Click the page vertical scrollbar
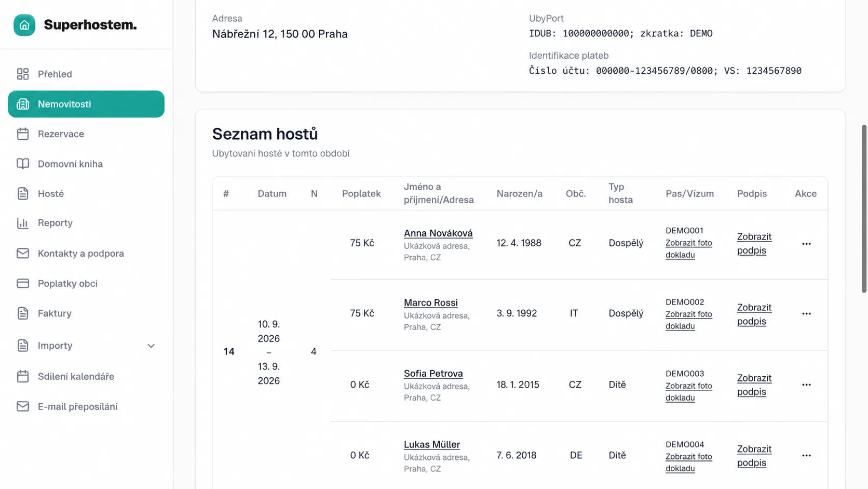 click(864, 208)
